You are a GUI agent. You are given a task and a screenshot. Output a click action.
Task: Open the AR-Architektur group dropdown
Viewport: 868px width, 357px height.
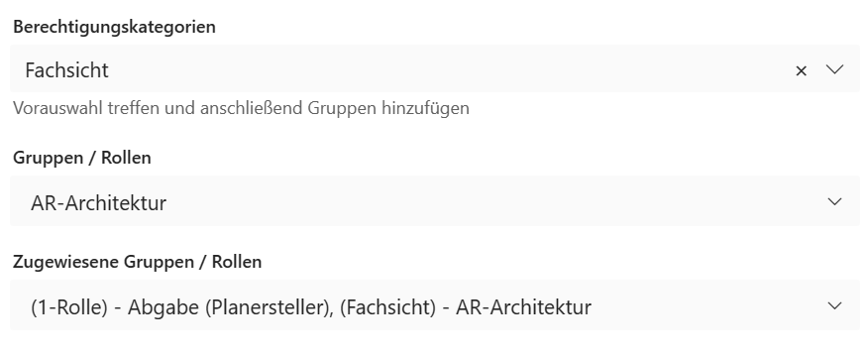coord(435,201)
